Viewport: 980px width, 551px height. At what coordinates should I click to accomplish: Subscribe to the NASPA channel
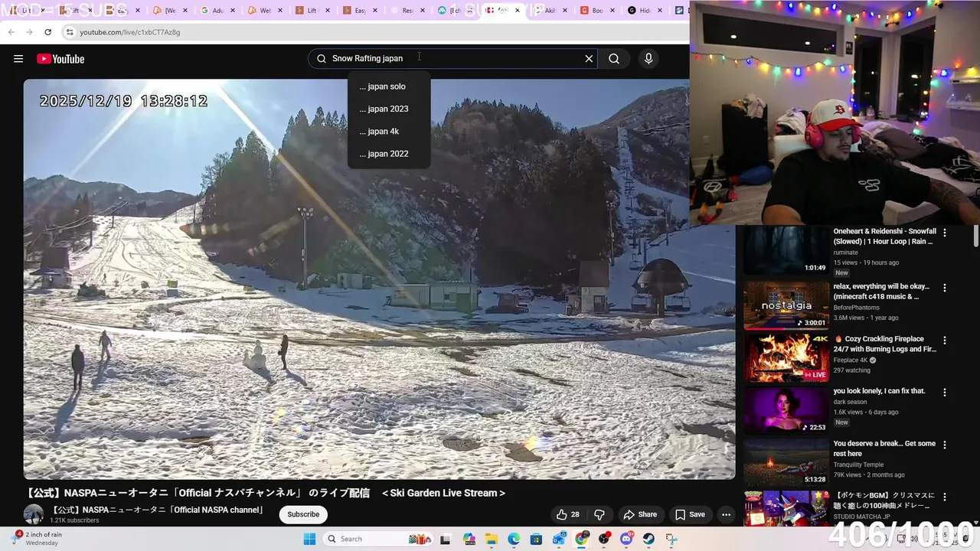click(x=303, y=514)
